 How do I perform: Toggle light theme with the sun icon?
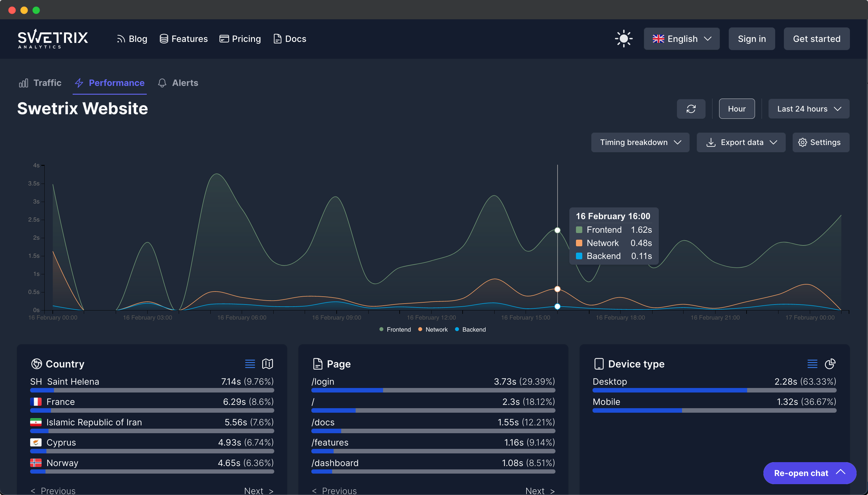[623, 39]
